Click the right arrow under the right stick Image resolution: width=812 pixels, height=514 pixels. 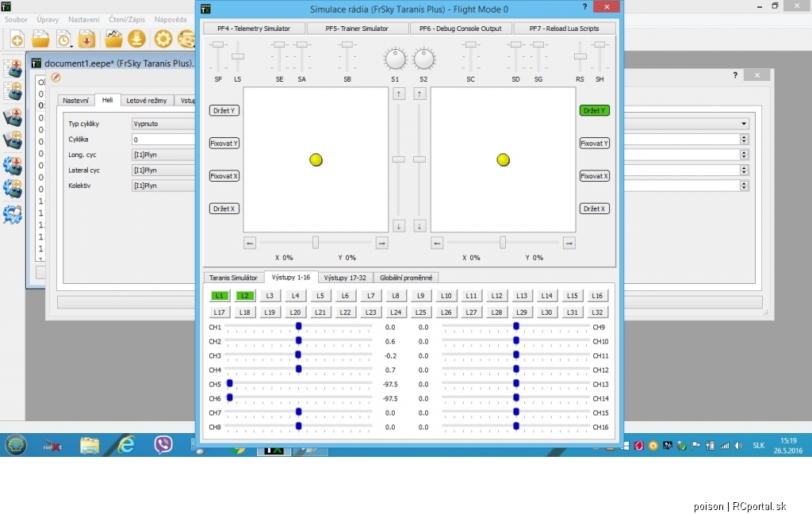pos(569,243)
